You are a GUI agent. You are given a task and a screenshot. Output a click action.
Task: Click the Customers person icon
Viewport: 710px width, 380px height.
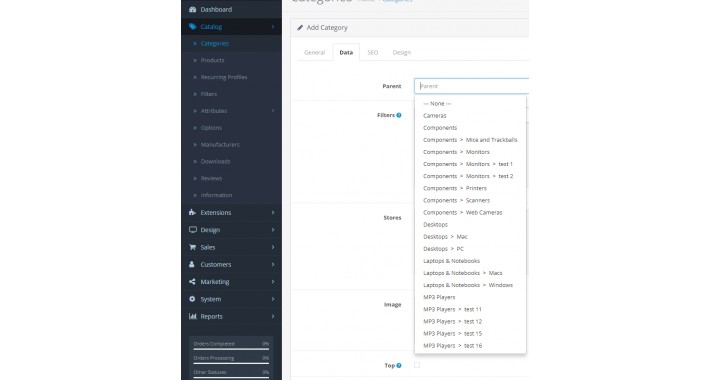192,265
